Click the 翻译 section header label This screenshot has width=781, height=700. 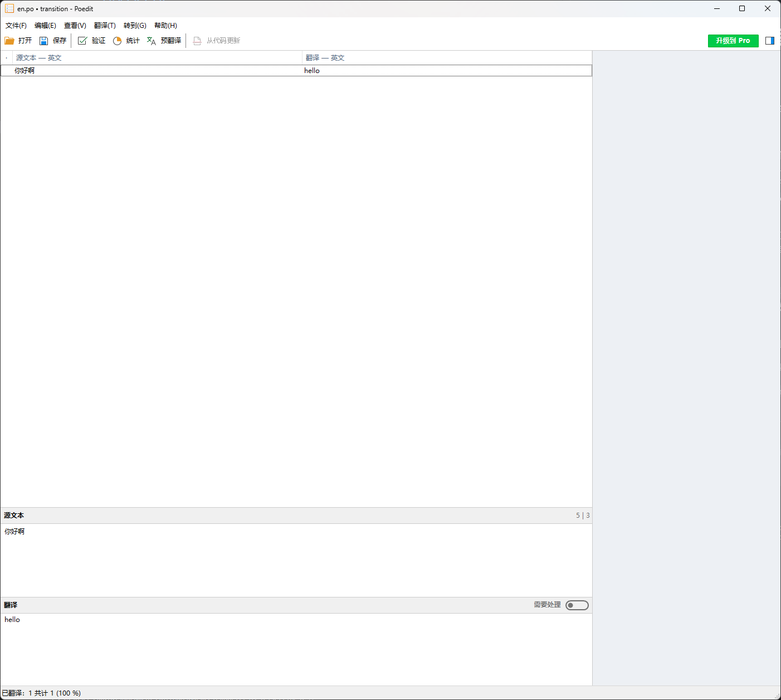(11, 605)
